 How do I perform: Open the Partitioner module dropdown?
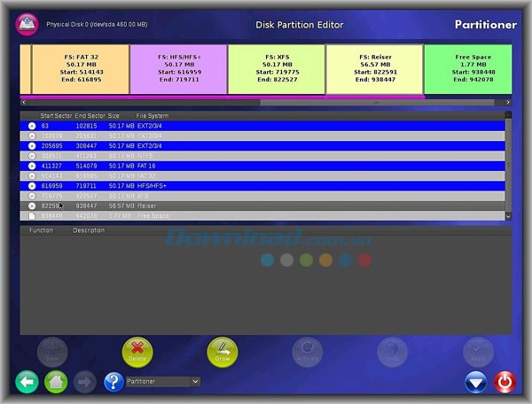(163, 382)
